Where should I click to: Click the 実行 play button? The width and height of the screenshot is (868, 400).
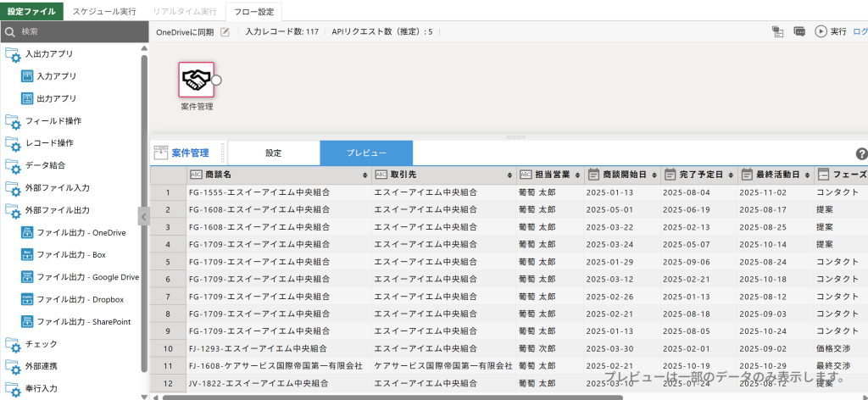coord(831,31)
